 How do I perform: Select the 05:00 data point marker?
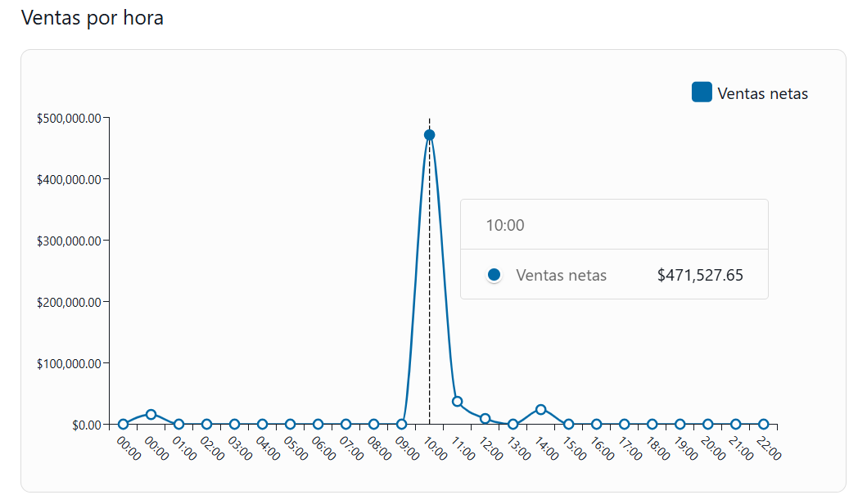pyautogui.click(x=291, y=425)
